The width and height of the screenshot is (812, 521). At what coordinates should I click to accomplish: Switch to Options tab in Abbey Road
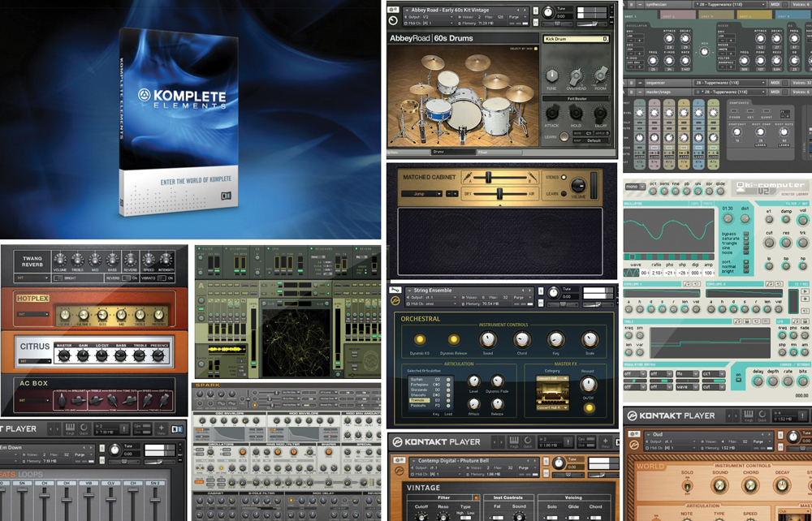[x=408, y=152]
